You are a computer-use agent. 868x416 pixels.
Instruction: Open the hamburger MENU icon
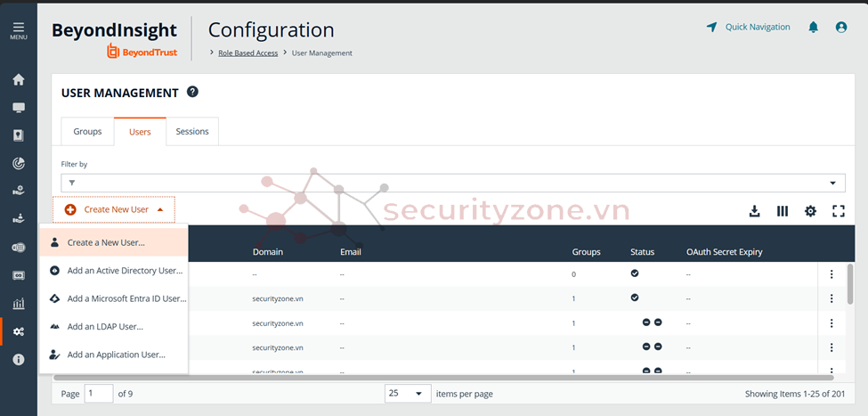click(18, 30)
